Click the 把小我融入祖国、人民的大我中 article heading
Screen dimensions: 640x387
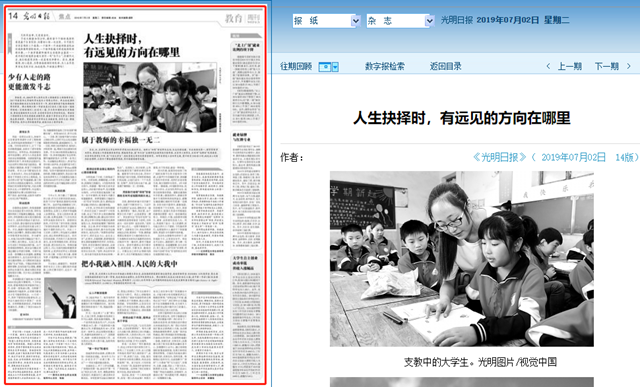(x=129, y=264)
